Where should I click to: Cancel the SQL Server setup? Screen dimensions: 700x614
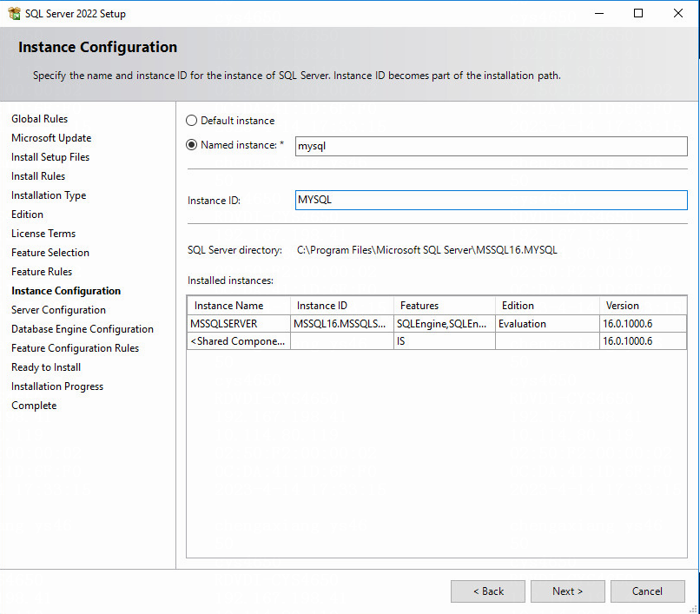[x=647, y=591]
